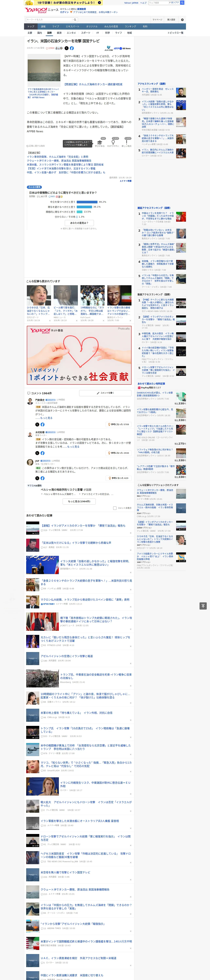Open the settings gear icon

coord(182,19)
